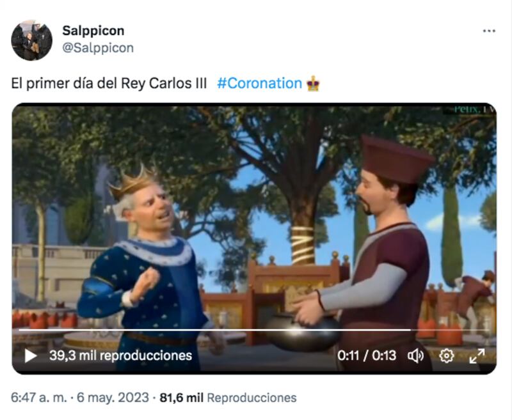Play the embedded video

coord(31,355)
